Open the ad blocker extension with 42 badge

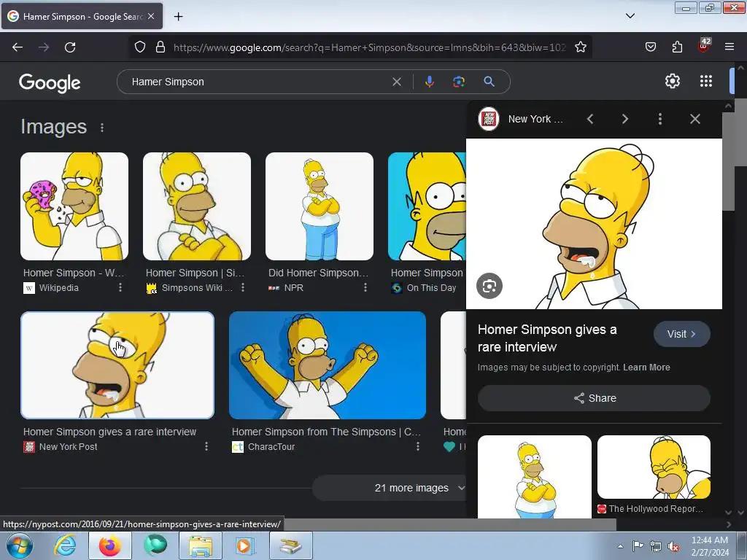704,46
